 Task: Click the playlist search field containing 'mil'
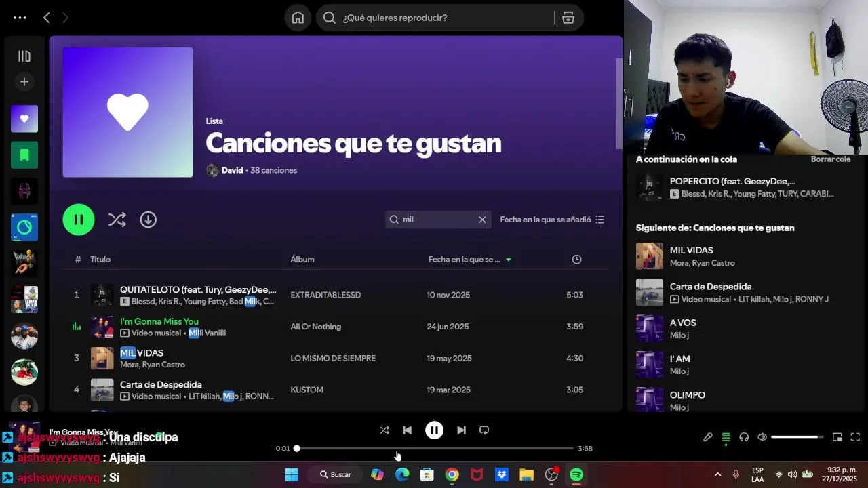tap(438, 220)
